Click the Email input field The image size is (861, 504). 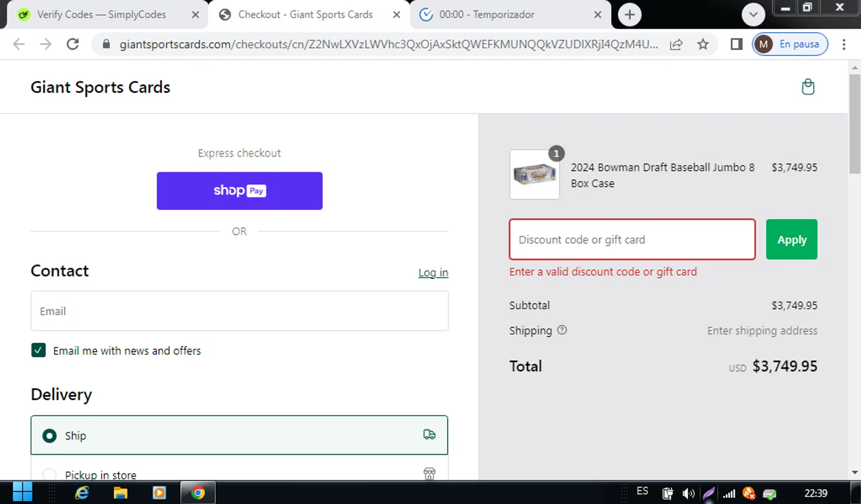239,311
